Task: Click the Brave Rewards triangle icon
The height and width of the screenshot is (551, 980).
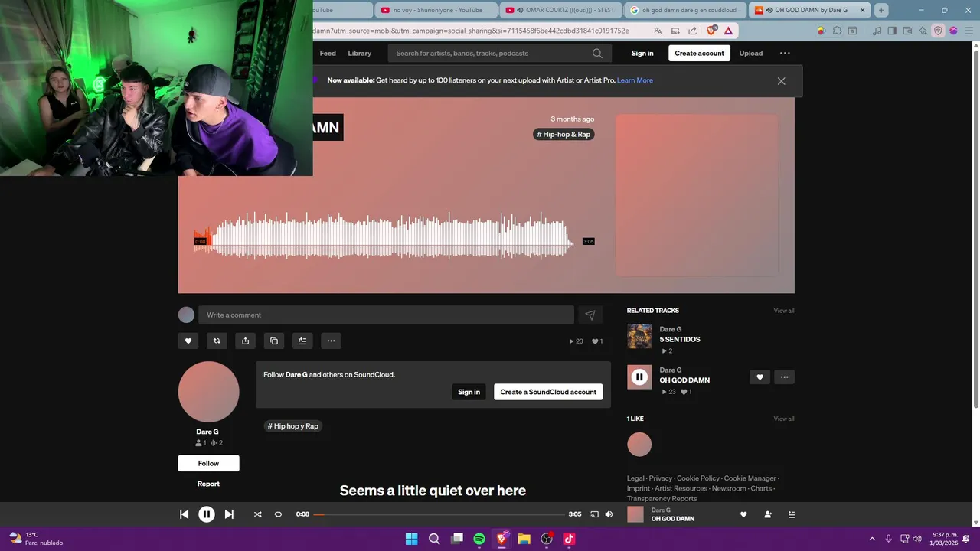Action: click(728, 31)
